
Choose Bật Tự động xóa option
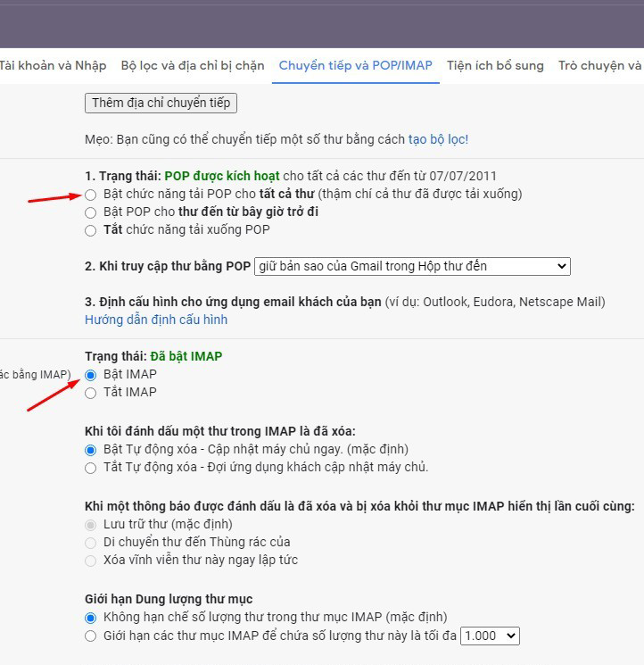point(91,449)
